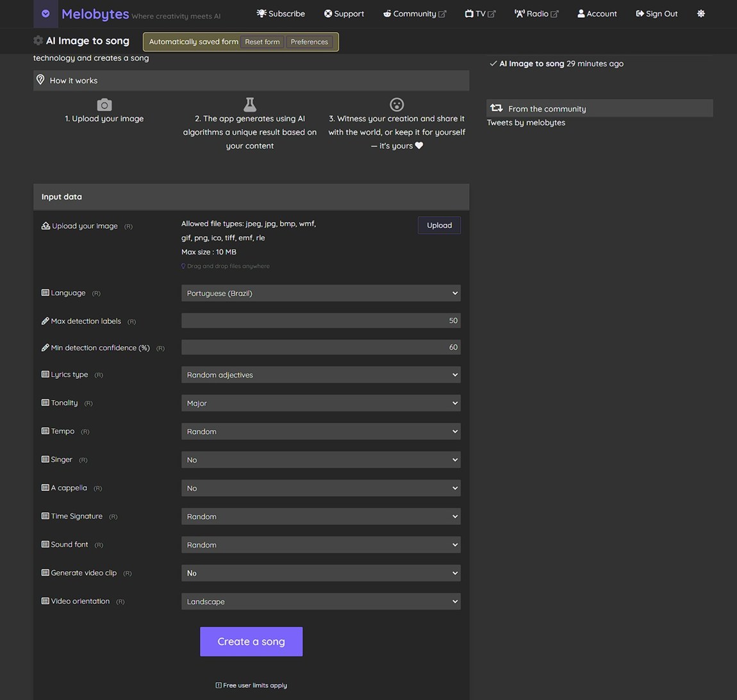
Task: Click the surprised face icon
Action: pyautogui.click(x=397, y=104)
